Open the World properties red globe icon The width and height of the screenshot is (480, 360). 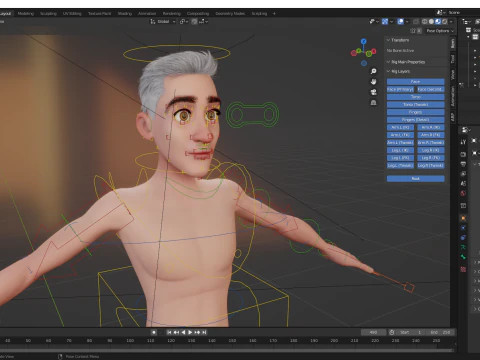click(463, 193)
